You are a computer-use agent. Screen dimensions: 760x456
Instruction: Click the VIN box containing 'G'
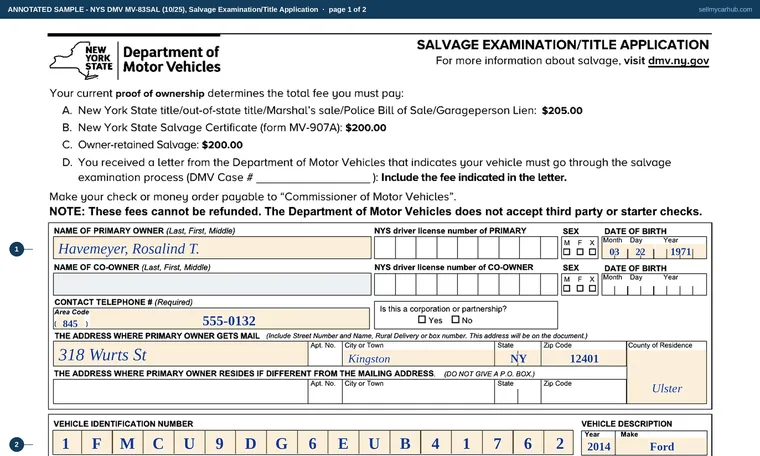(x=281, y=443)
